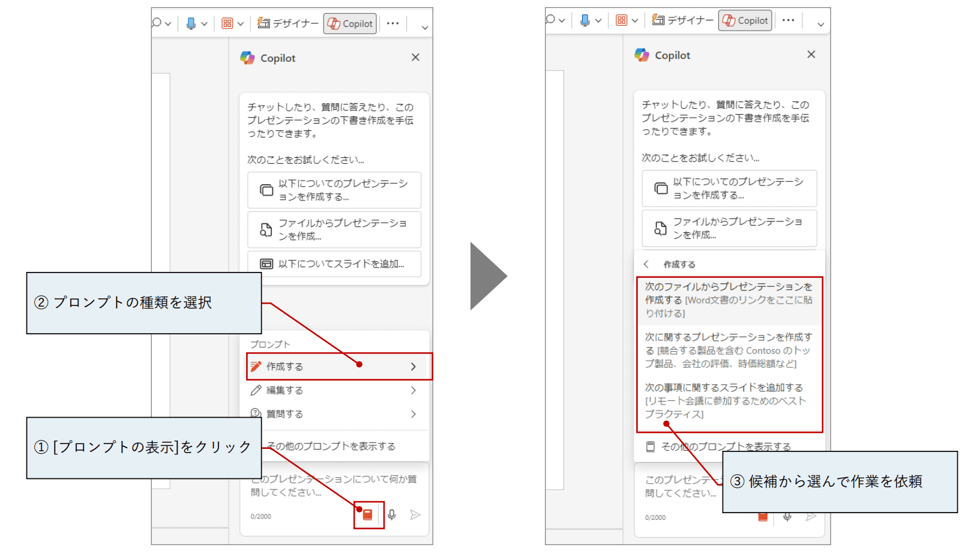980x554 pixels.
Task: Click the red add-ins grid icon in left toolbar
Action: 227,23
